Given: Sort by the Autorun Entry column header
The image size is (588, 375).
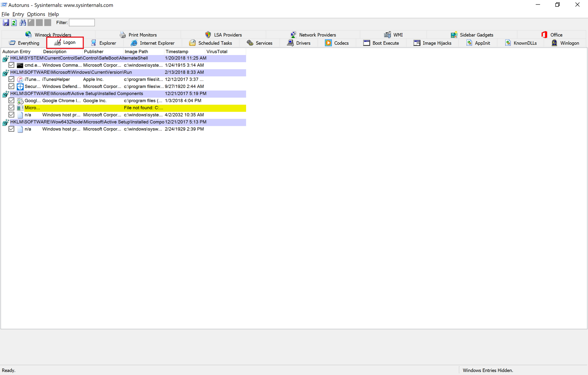Looking at the screenshot, I should tap(21, 51).
